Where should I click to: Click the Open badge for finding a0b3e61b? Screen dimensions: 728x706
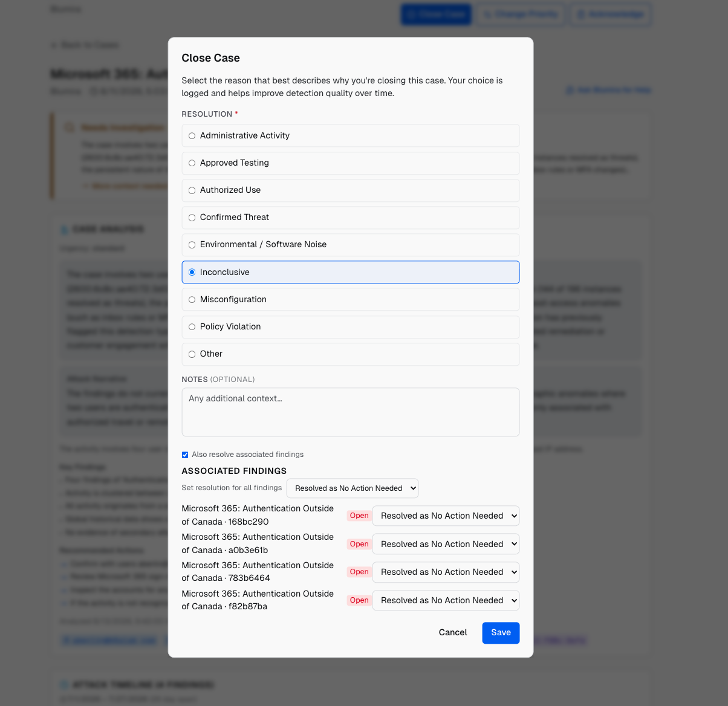359,544
